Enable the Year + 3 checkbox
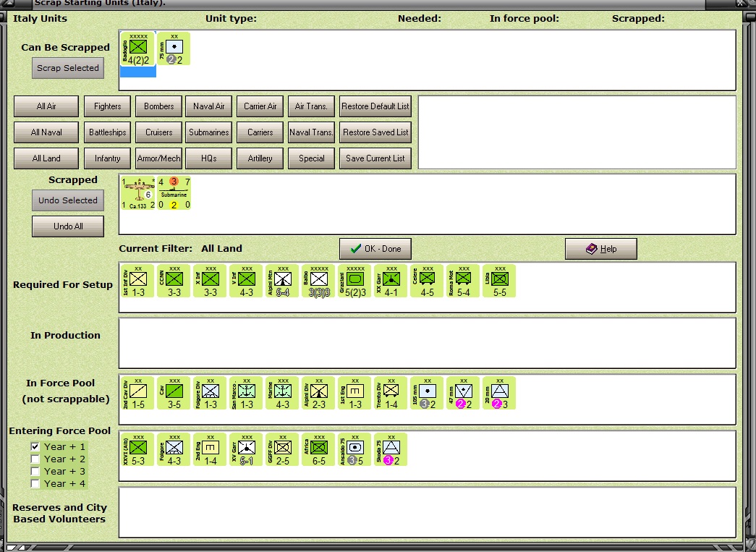The height and width of the screenshot is (552, 756). pos(35,471)
